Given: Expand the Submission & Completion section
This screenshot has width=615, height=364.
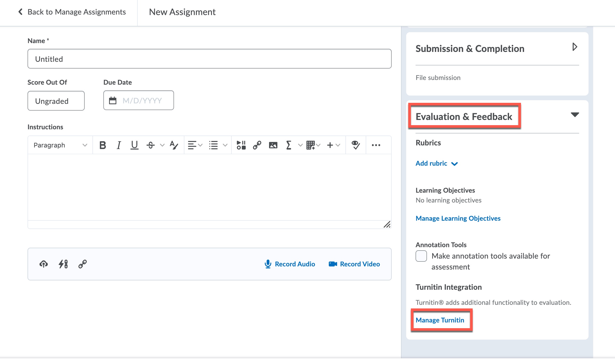Looking at the screenshot, I should [x=575, y=47].
